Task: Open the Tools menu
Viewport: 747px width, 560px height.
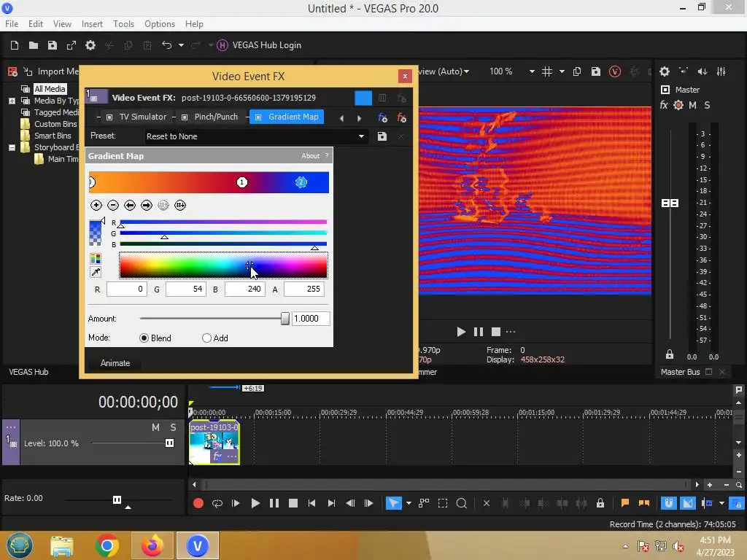Action: coord(123,24)
